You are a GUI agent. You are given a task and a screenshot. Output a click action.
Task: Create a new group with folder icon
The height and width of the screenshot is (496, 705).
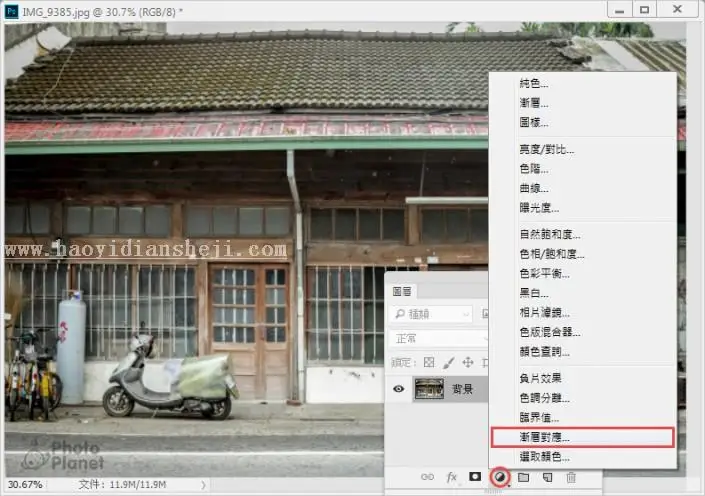click(x=523, y=477)
